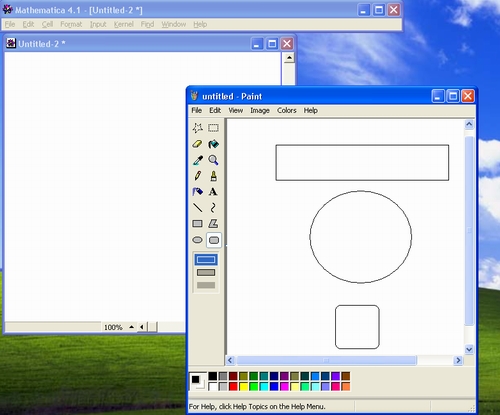Select the outline-only fill style option
500x415 pixels.
206,260
